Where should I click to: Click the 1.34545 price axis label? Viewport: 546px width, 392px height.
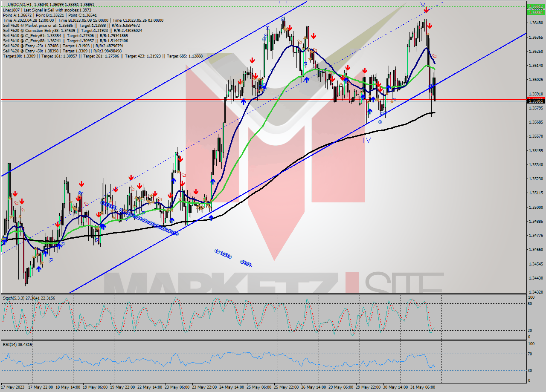pos(536,264)
